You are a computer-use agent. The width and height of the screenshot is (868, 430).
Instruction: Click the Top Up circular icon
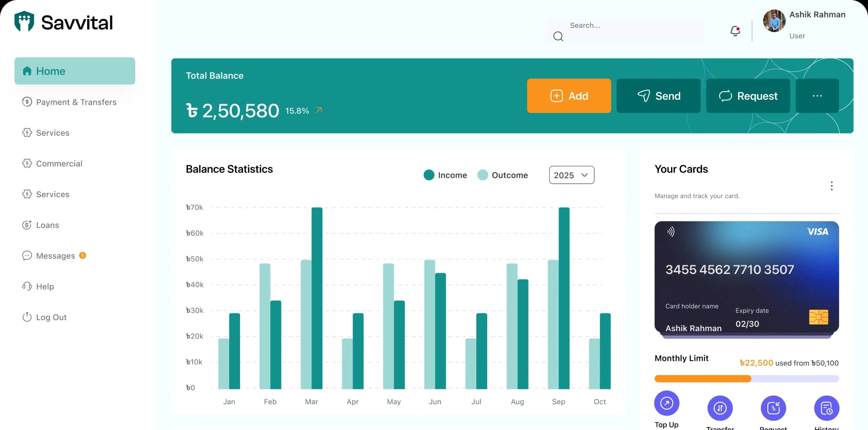point(666,403)
